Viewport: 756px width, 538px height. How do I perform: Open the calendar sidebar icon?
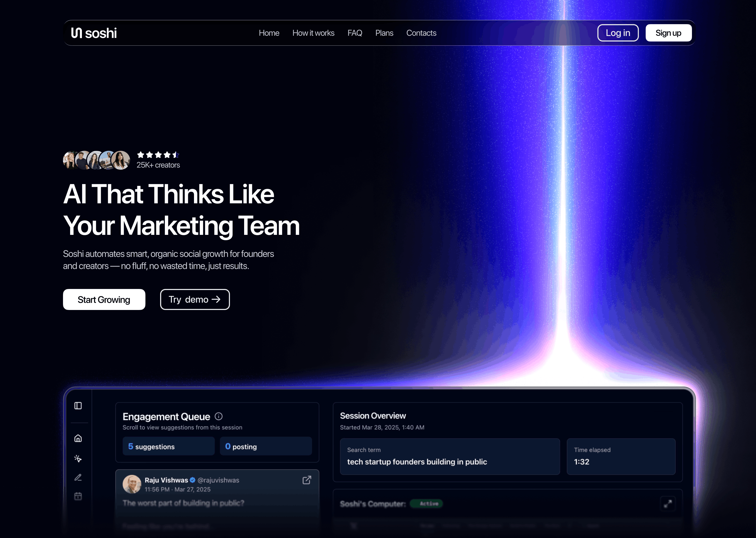pos(78,496)
